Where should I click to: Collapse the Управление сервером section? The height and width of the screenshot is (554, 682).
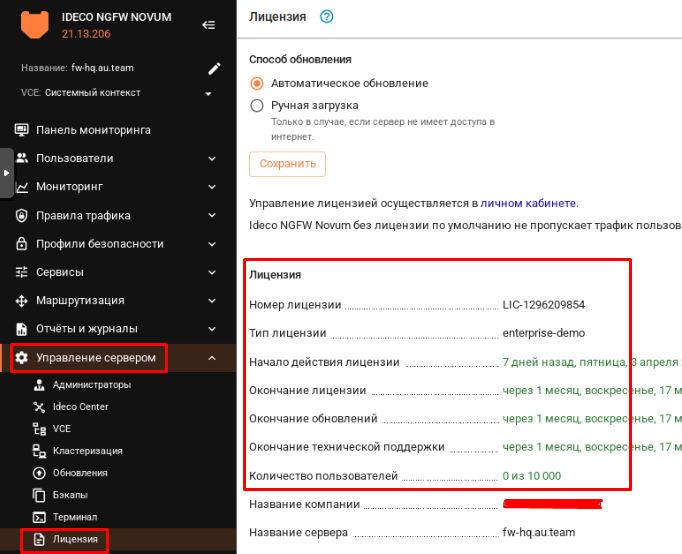click(212, 358)
